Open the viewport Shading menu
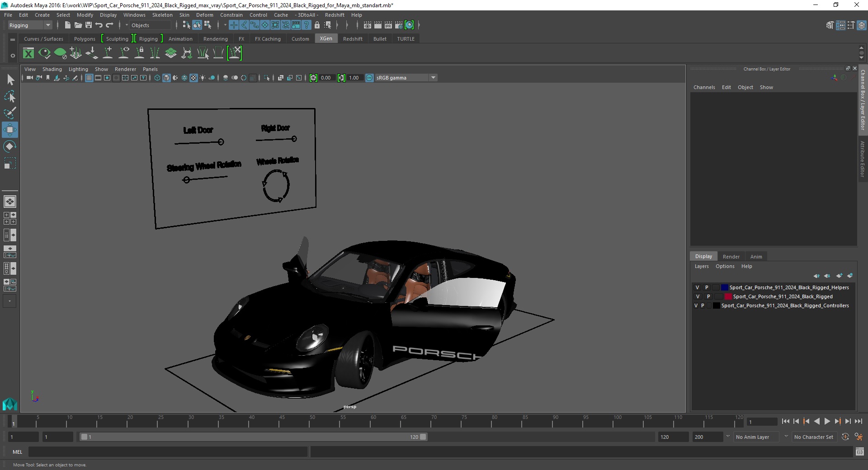Screen dimensions: 868x470 pyautogui.click(x=52, y=69)
